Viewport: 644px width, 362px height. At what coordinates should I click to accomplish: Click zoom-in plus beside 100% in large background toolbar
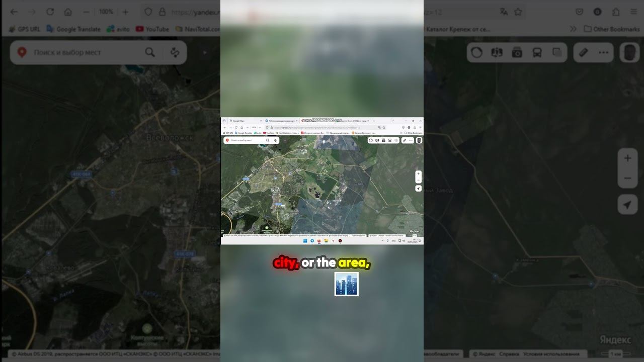(125, 12)
